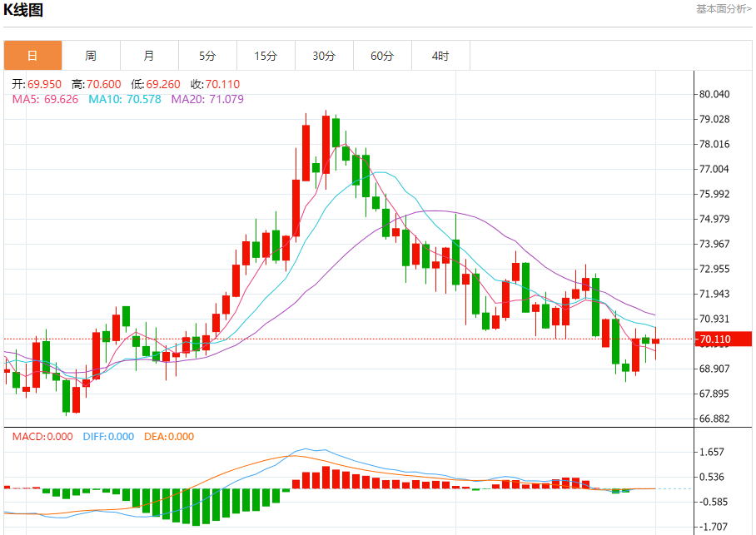Click the MACD 0.000 indicator label
756x535 pixels.
coord(42,437)
